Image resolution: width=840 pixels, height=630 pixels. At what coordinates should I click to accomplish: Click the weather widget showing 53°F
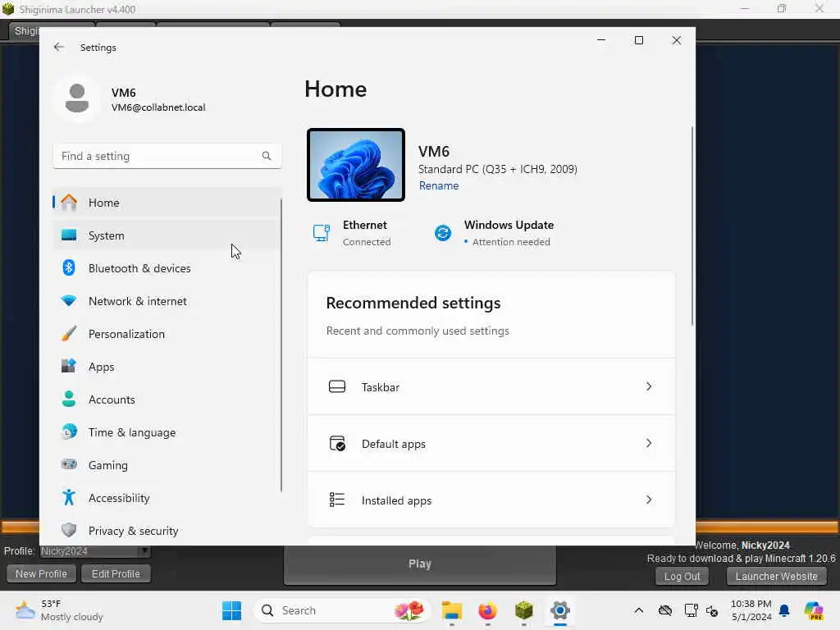coord(59,610)
